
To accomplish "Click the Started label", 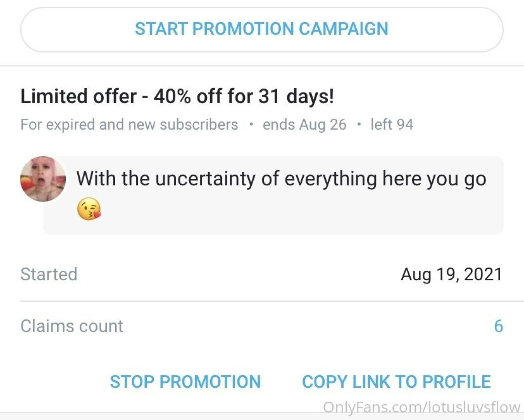I will (x=49, y=274).
